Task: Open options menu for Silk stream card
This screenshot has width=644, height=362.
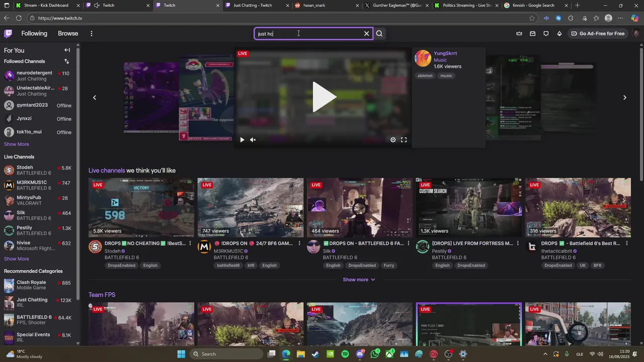Action: click(408, 243)
